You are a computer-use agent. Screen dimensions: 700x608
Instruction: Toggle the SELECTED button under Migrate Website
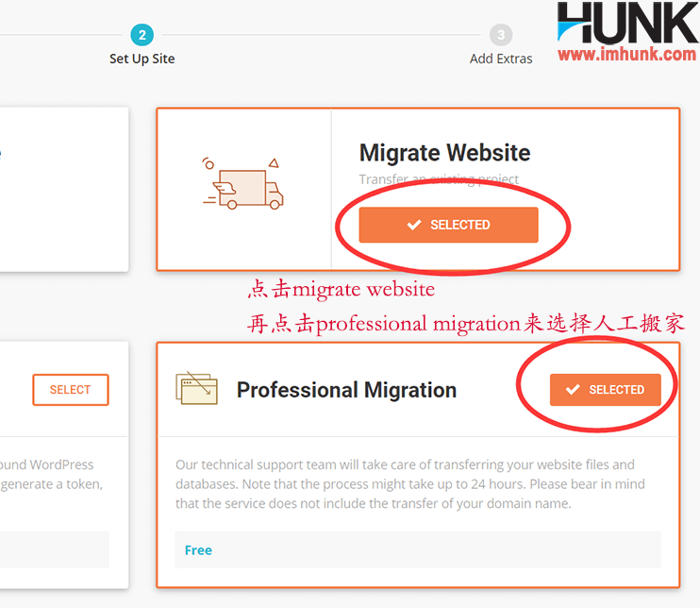click(x=448, y=225)
